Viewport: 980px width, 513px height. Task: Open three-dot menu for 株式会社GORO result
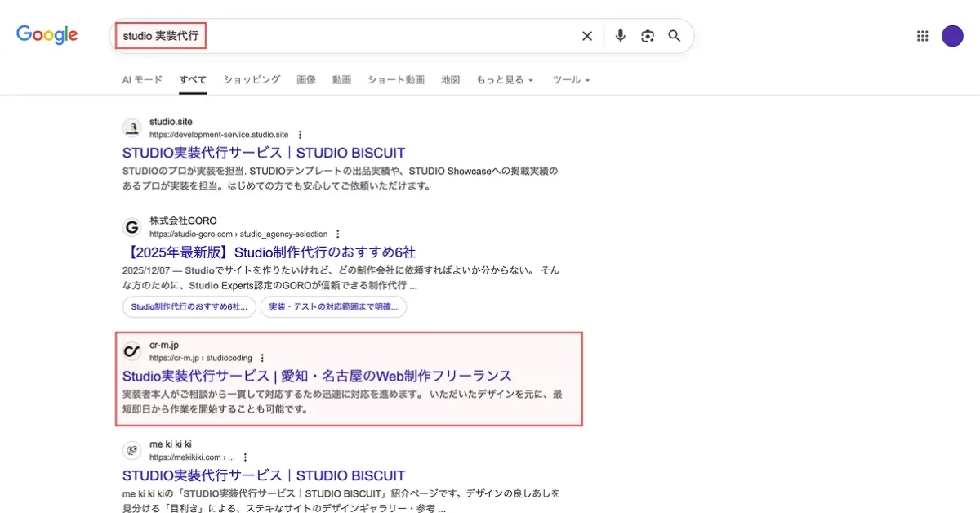pos(338,234)
